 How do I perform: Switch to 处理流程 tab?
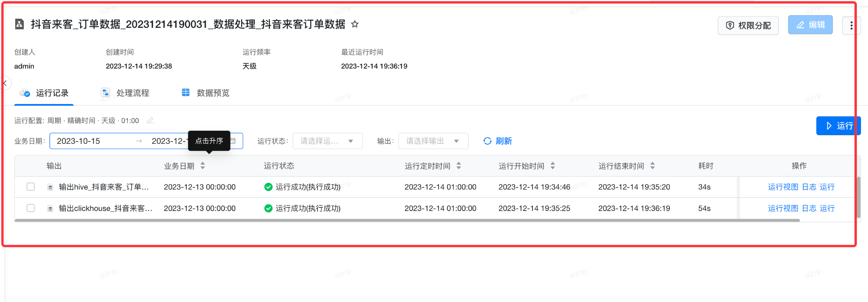(125, 93)
